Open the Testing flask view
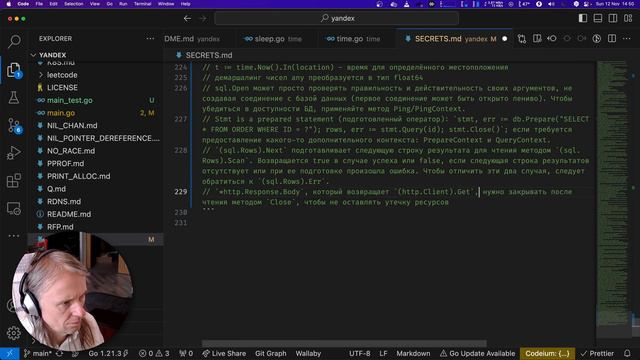The image size is (640, 360). pos(14,98)
